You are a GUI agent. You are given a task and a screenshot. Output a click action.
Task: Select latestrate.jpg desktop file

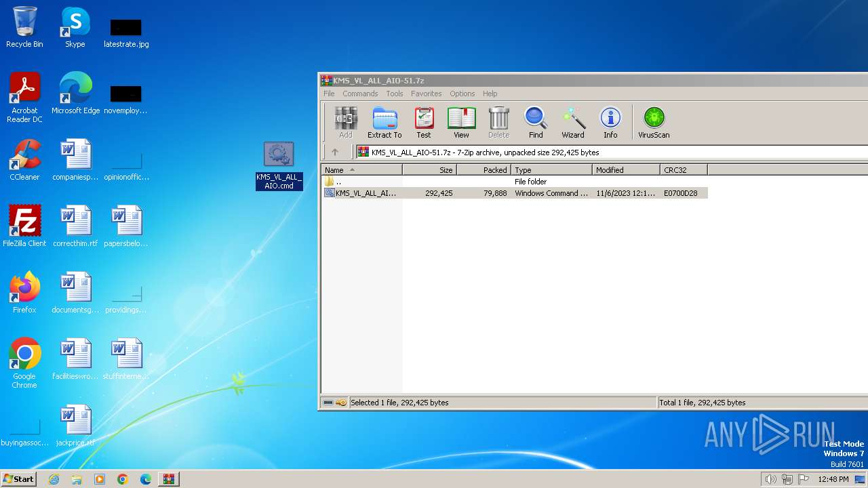click(126, 33)
